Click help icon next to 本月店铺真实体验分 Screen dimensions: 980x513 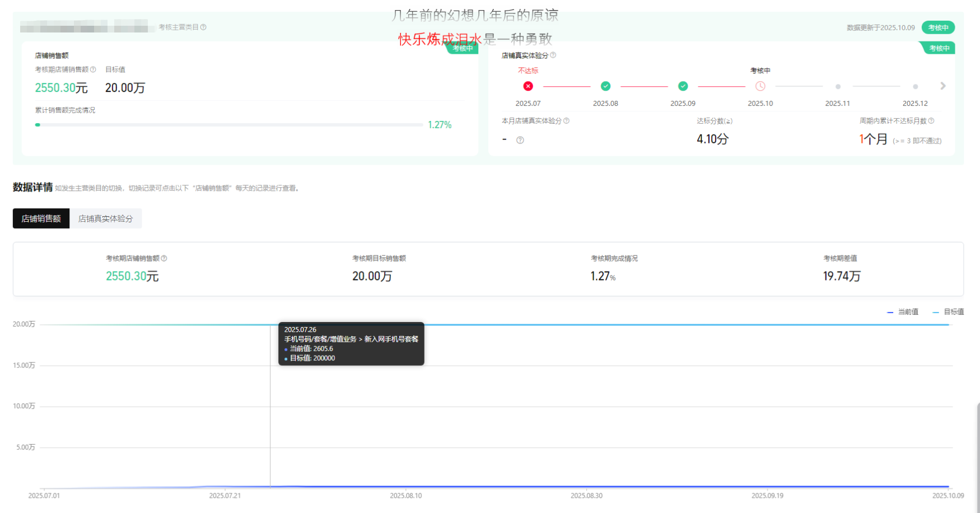[566, 120]
